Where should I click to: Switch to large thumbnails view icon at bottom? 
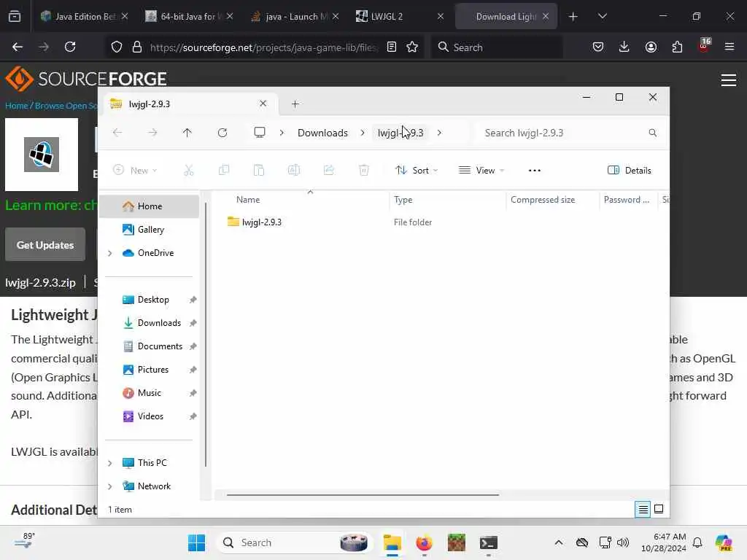659,510
